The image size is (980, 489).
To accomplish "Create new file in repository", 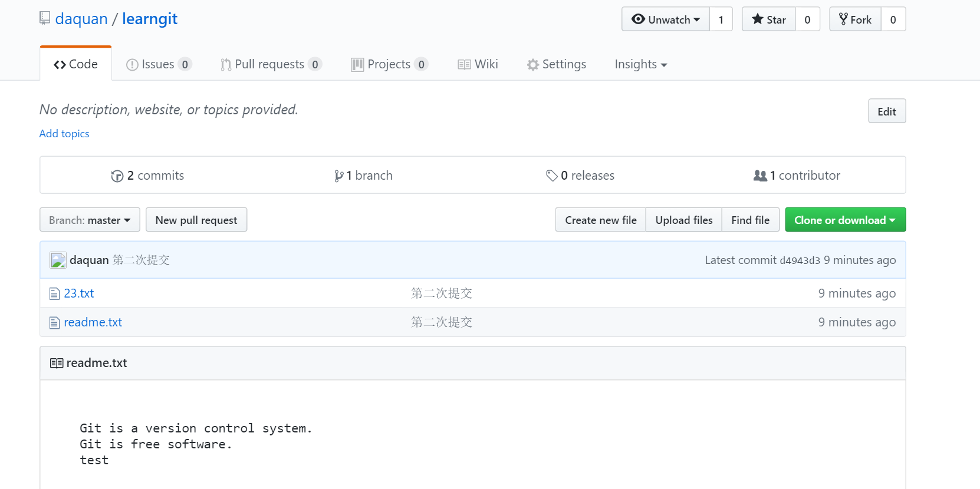I will [x=601, y=220].
